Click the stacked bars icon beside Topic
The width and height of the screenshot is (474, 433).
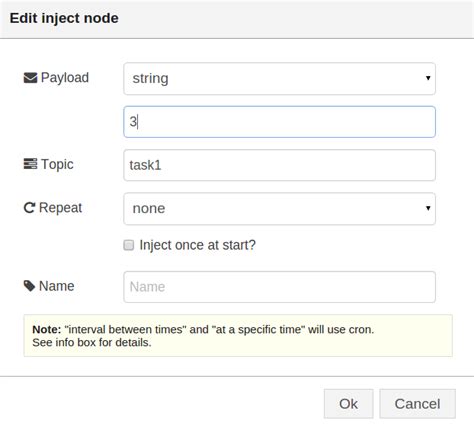coord(30,164)
